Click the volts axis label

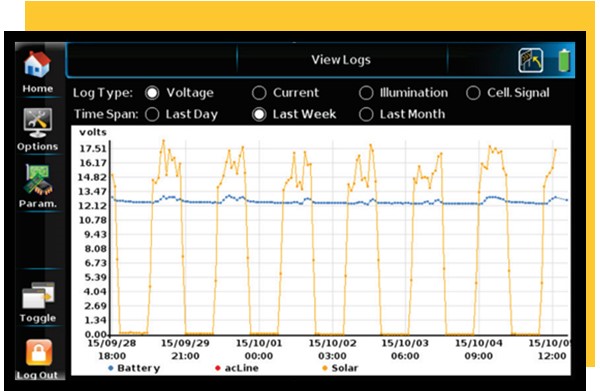click(93, 132)
